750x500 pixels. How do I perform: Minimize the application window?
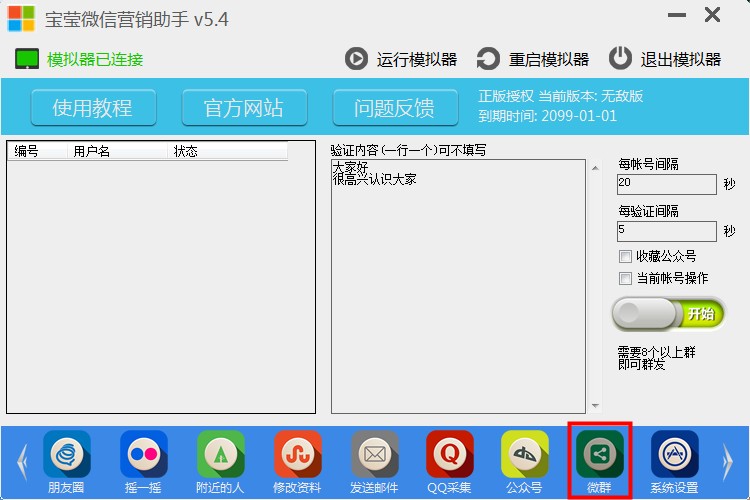click(676, 15)
